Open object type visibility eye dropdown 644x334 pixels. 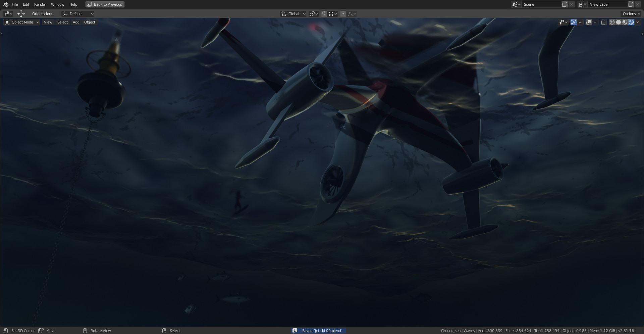point(563,22)
